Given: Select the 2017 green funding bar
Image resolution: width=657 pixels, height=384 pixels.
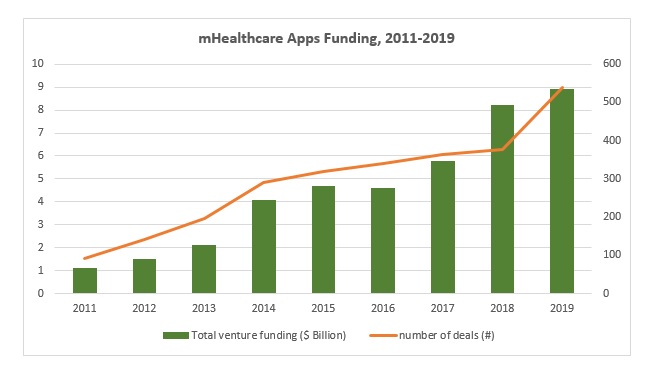Looking at the screenshot, I should (x=443, y=227).
